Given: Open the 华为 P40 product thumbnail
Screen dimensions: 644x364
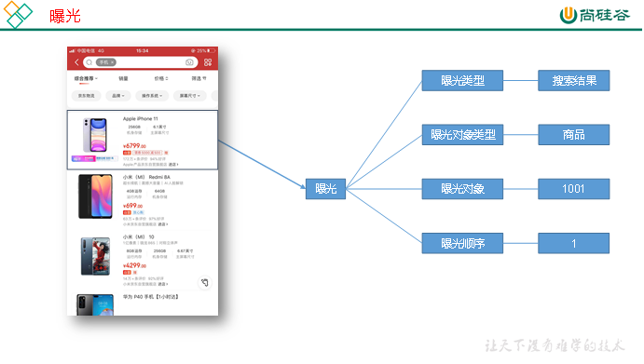Looking at the screenshot, I should point(95,305).
